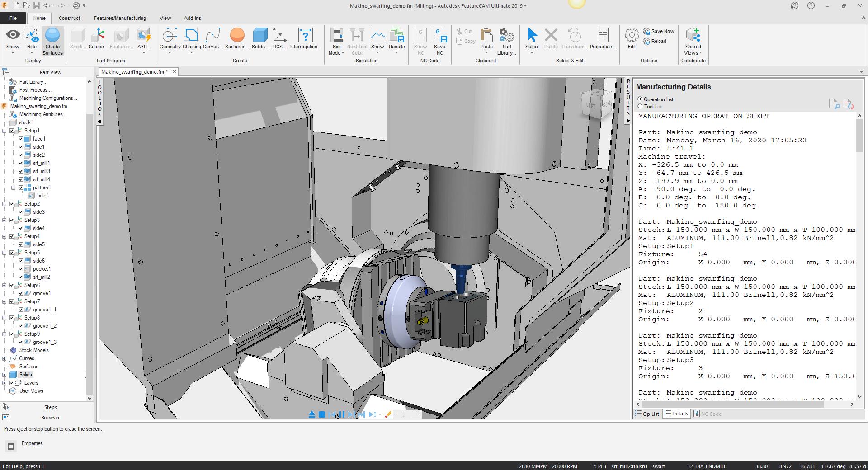Click the stop simulation button
The image size is (868, 470).
(322, 414)
